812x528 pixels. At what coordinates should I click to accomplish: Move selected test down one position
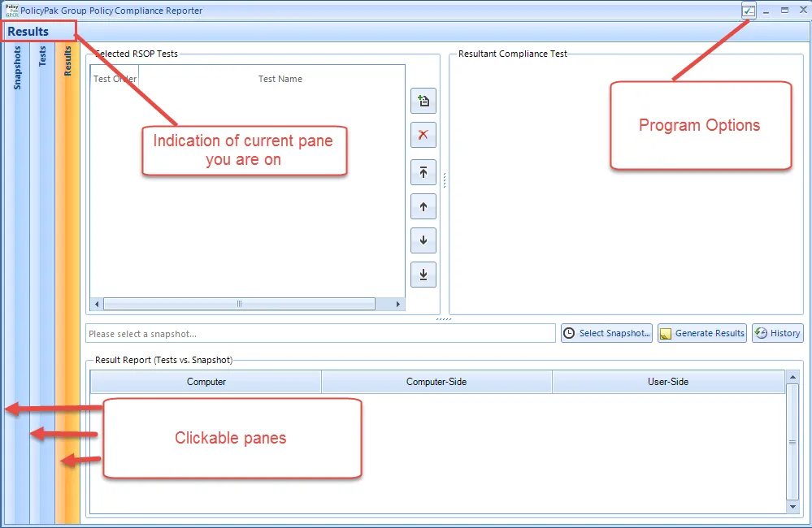point(423,240)
